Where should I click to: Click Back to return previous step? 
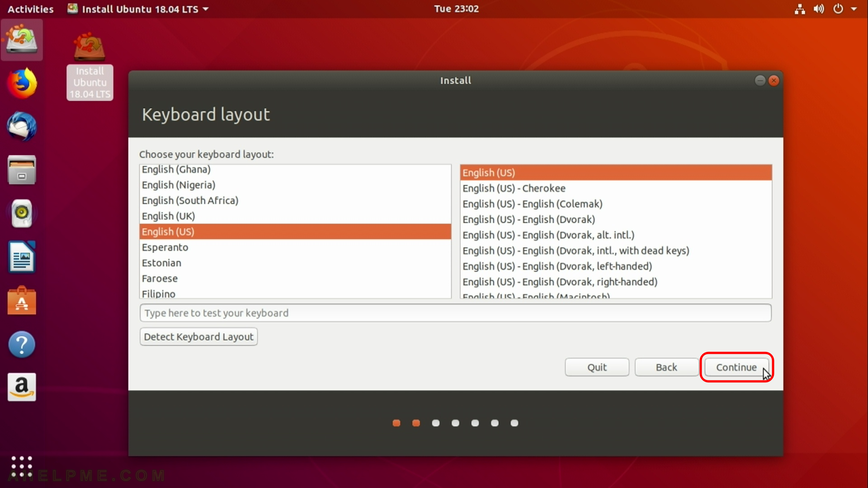(x=666, y=367)
